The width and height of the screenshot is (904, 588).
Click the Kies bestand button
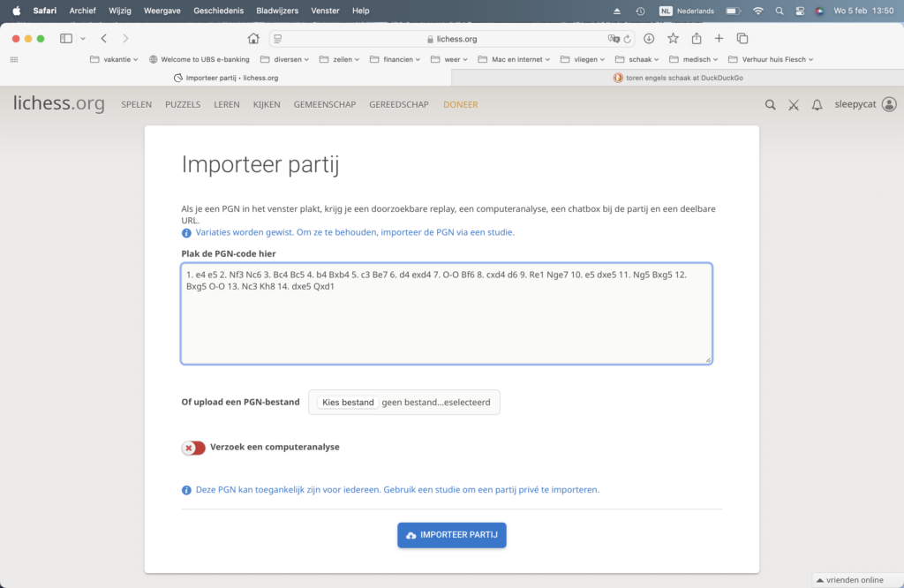coord(348,403)
